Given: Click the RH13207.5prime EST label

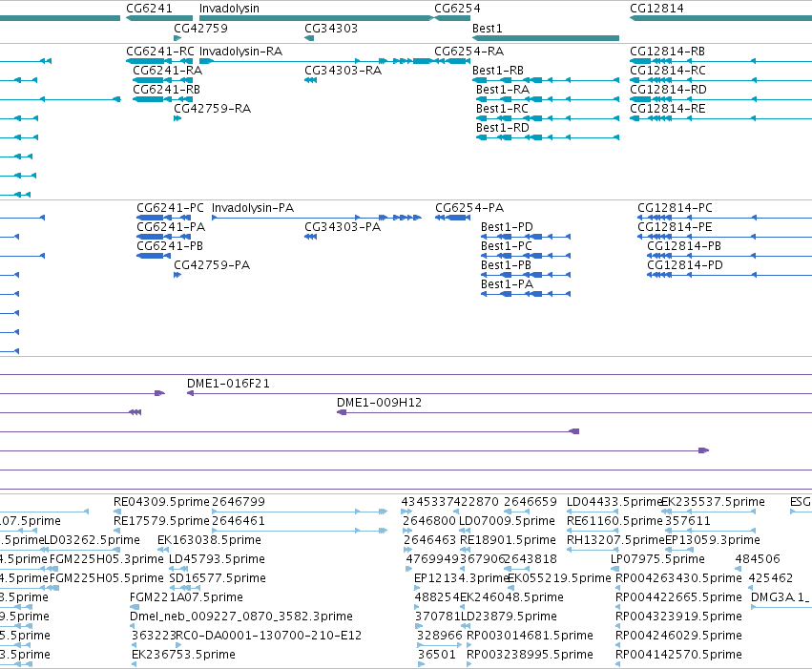Looking at the screenshot, I should pyautogui.click(x=615, y=540).
